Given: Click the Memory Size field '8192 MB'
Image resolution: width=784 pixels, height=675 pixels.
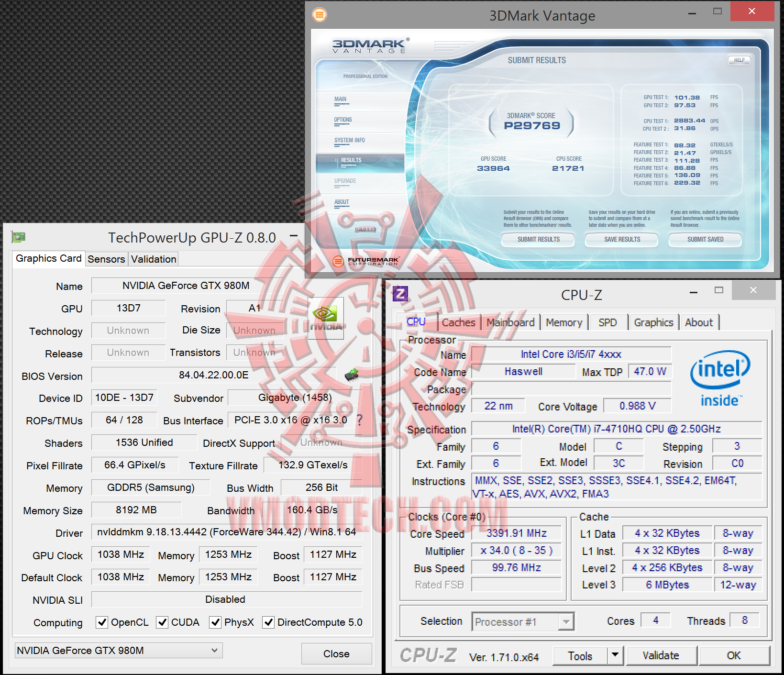Looking at the screenshot, I should [x=136, y=510].
